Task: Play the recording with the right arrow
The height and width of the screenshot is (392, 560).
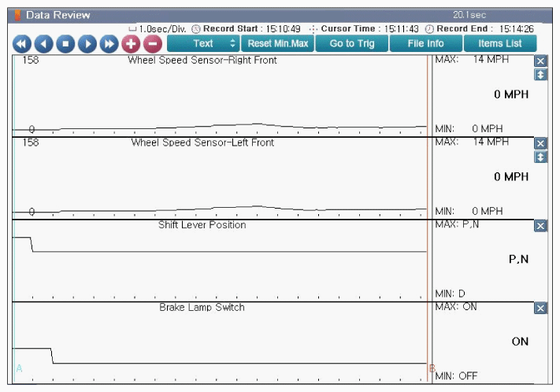Action: (87, 44)
